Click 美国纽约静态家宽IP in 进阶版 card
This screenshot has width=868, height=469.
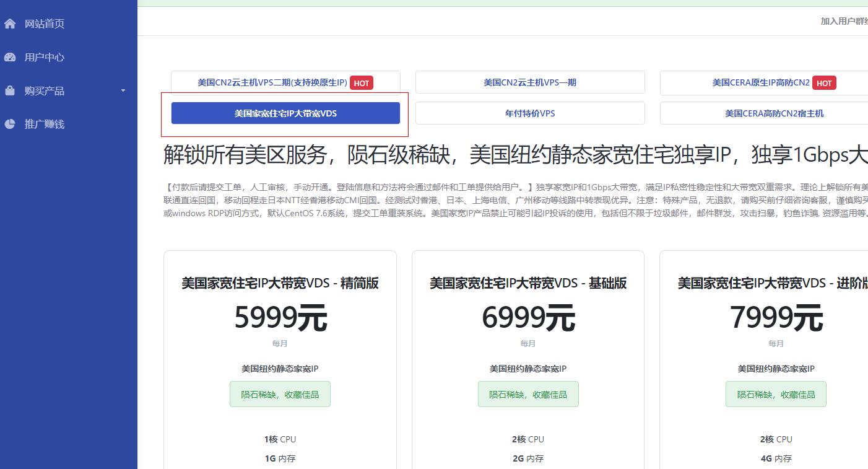tap(776, 369)
